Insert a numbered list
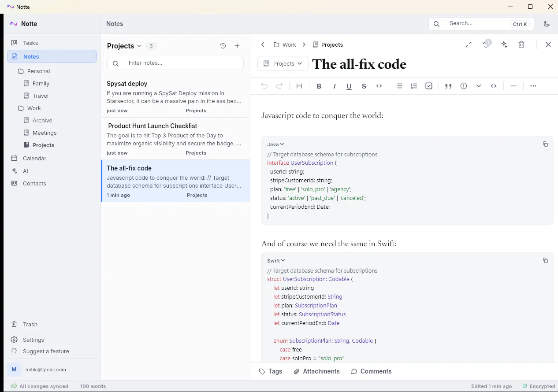 [414, 86]
